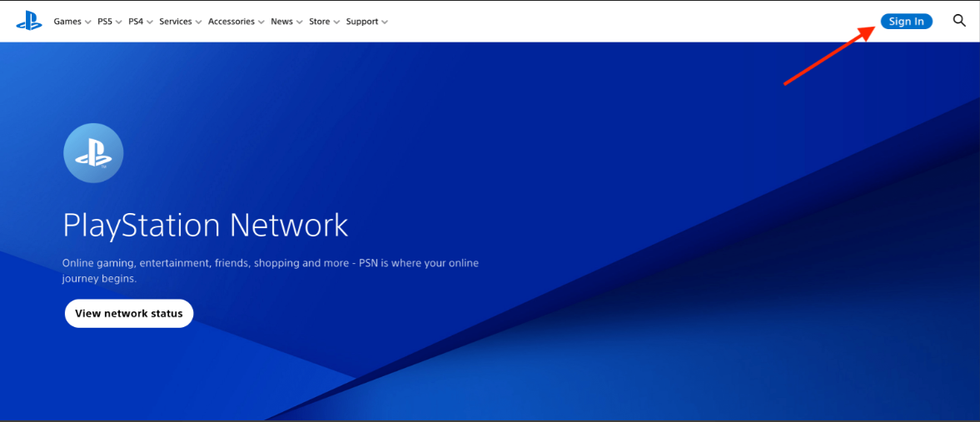Click the PlayStation logo in the header

29,22
